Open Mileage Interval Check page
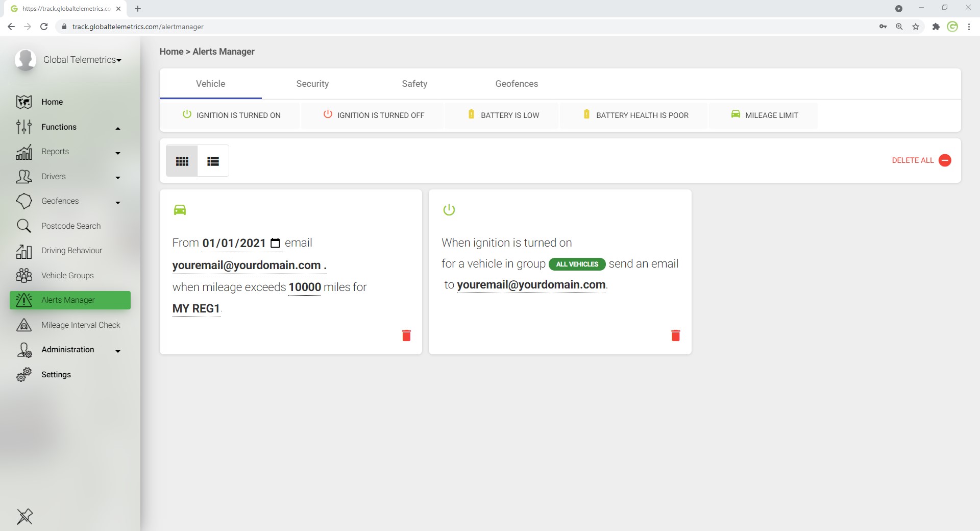 click(x=81, y=325)
